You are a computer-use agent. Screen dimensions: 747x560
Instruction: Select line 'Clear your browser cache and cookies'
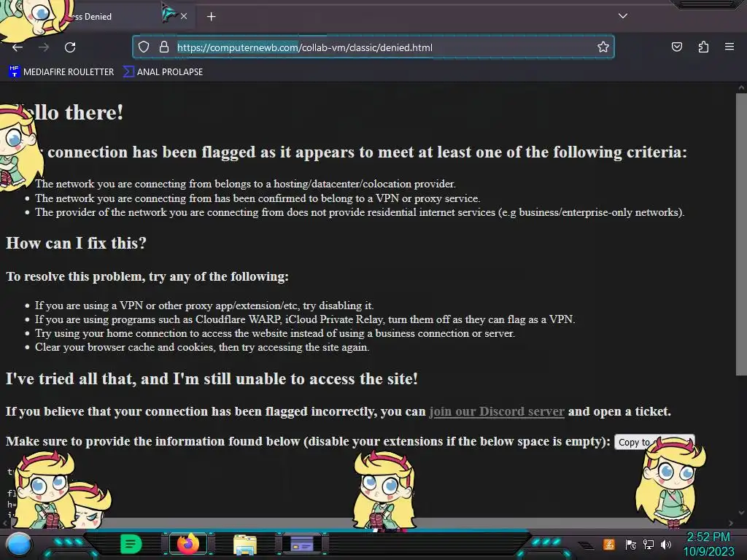pos(202,347)
